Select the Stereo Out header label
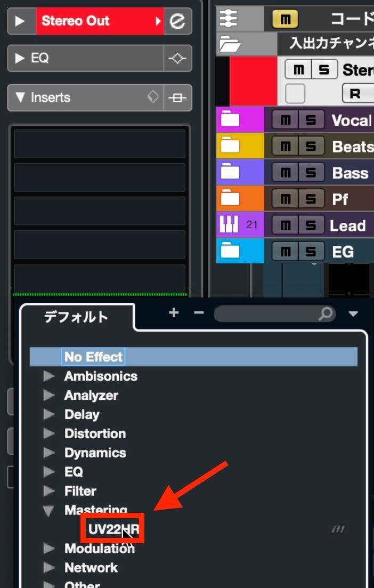Screen dimensions: 374x588 75,21
